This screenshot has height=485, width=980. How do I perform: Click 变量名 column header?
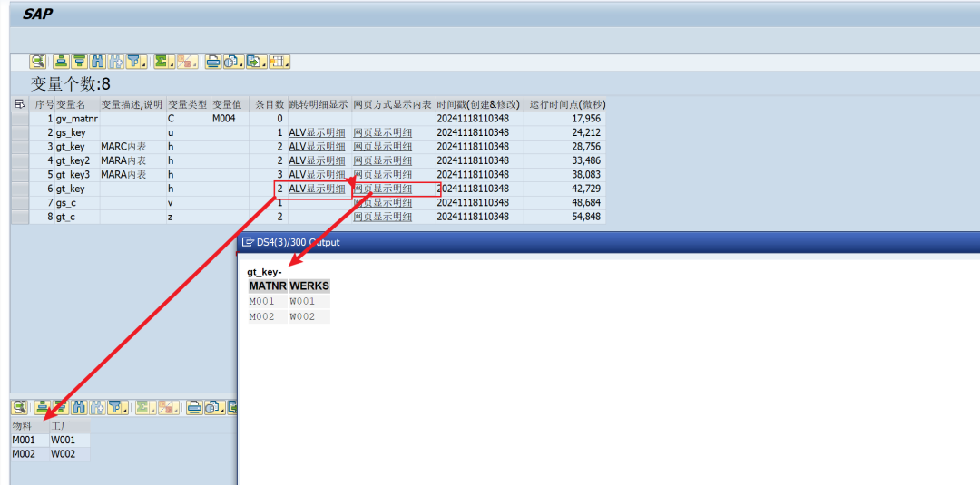pos(77,104)
